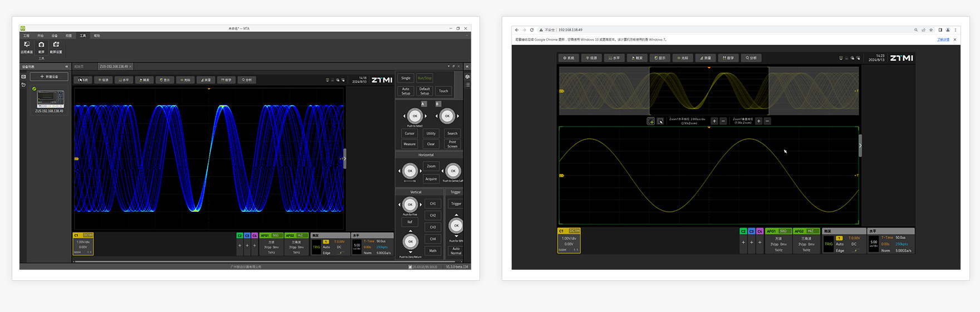
Task: Click the zoom-area selection icon below overview waveform
Action: pos(650,121)
